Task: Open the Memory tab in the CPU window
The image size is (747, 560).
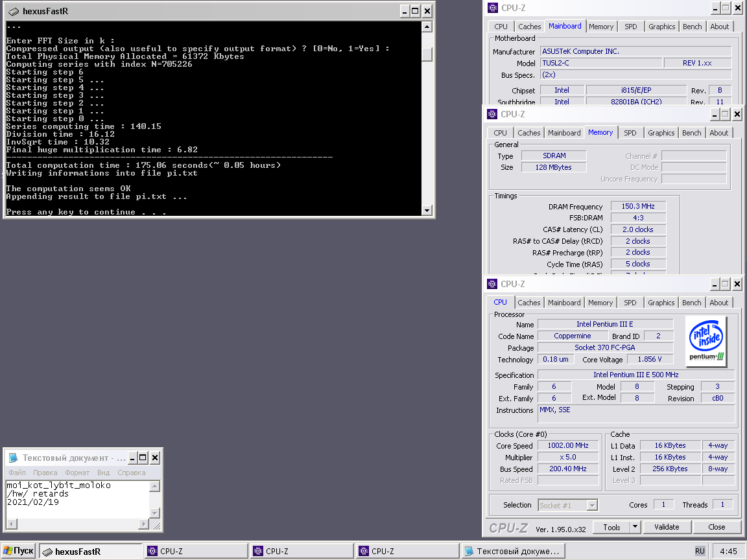Action: (x=600, y=303)
